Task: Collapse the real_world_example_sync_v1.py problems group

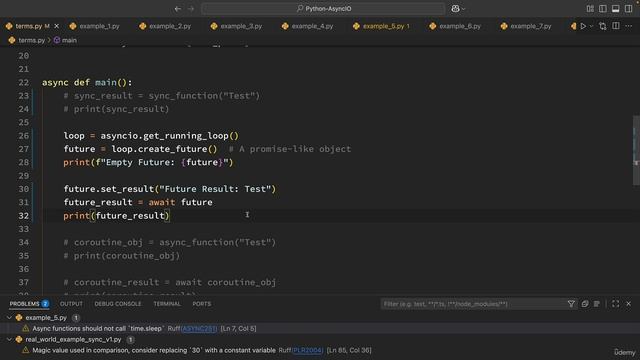Action: (9, 339)
